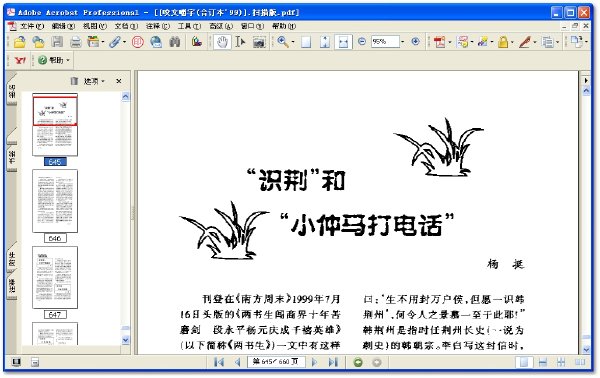Select page 645 thumbnail
The width and height of the screenshot is (600, 378).
point(55,125)
